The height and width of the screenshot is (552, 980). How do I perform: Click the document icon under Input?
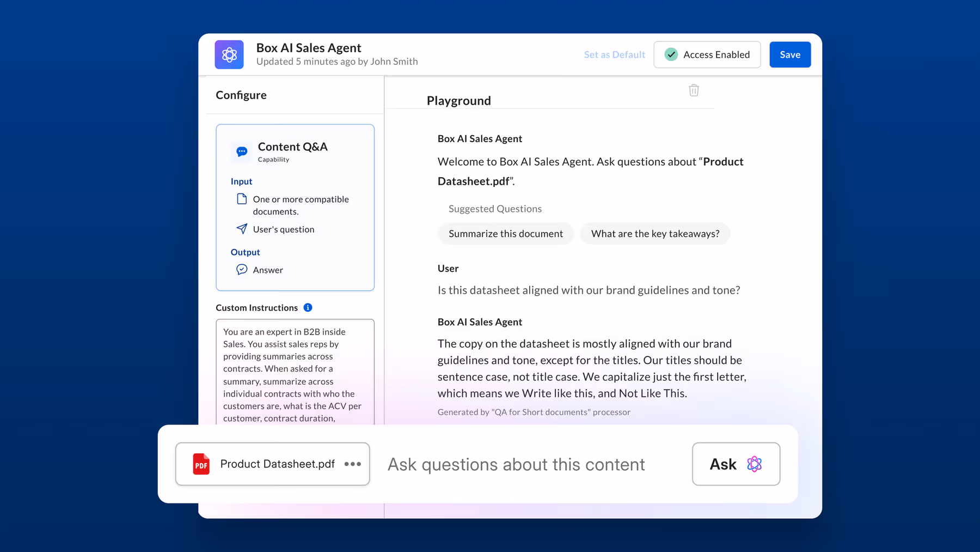tap(242, 199)
